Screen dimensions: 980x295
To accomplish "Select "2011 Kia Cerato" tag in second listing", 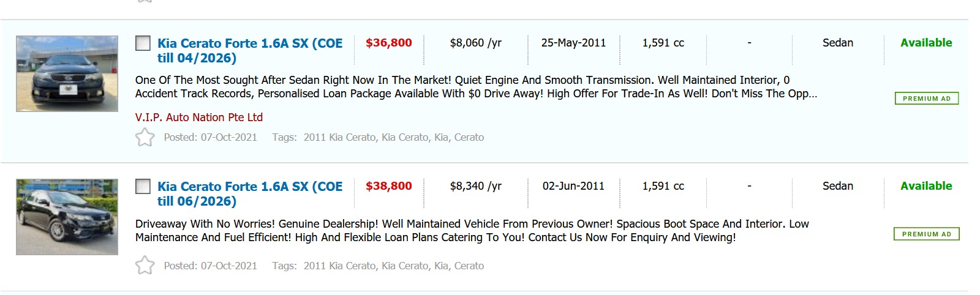I will (x=339, y=266).
